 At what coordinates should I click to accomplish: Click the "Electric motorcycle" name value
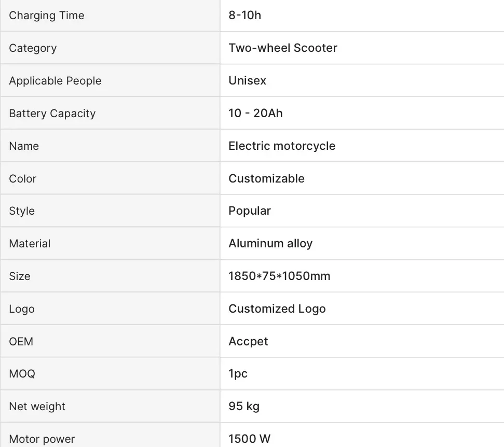coord(282,146)
